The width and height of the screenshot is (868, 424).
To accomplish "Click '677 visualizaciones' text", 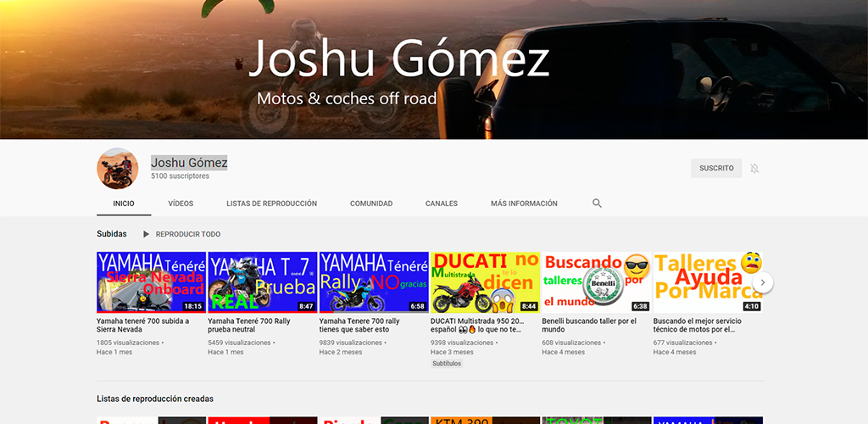I will [x=682, y=343].
